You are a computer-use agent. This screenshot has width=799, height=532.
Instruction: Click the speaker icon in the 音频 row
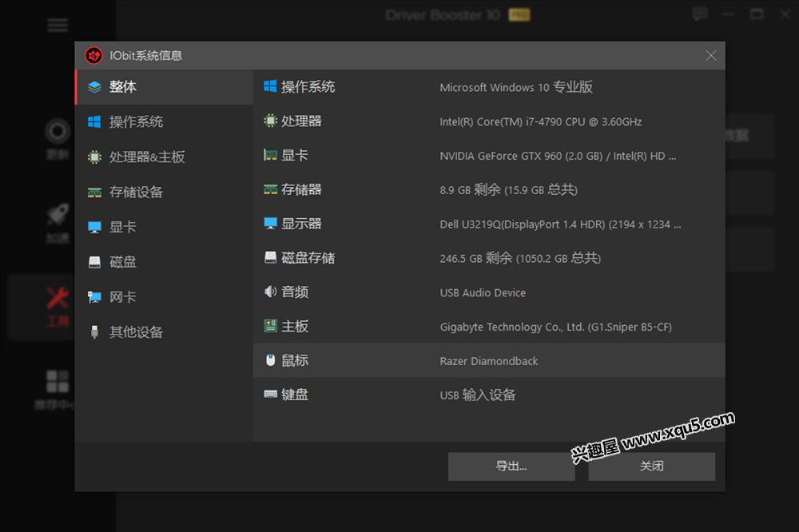(x=270, y=292)
